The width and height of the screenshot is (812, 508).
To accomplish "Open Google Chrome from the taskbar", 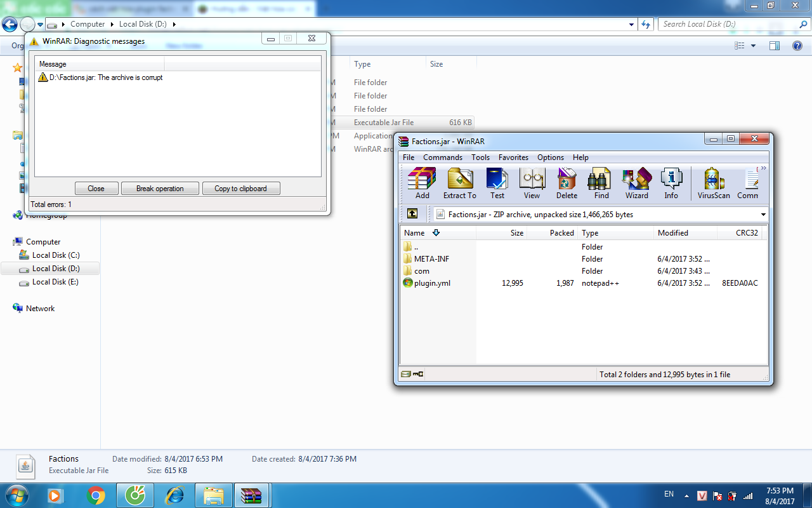I will click(x=96, y=495).
